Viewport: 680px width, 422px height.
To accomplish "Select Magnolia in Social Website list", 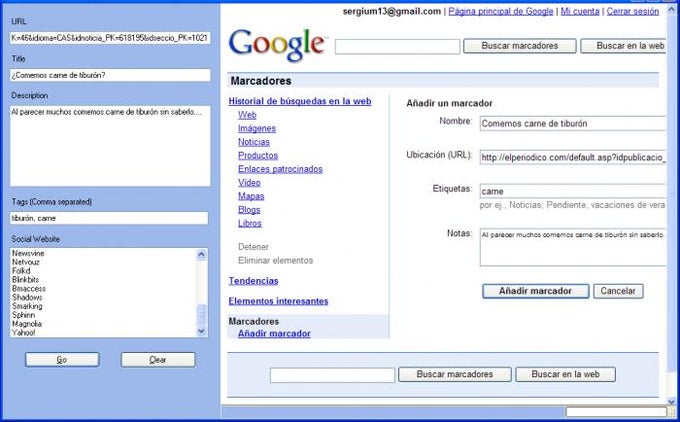I will (x=27, y=324).
